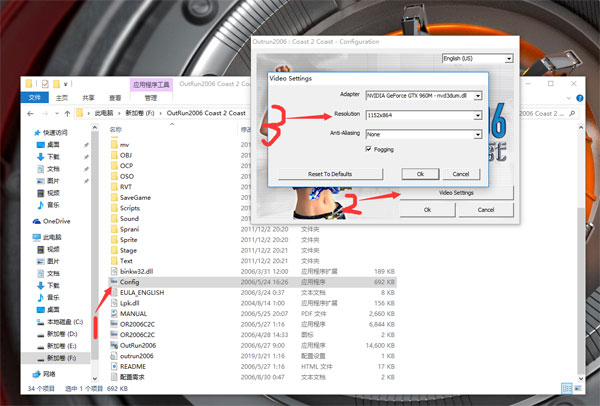Switch to the 查看 ribbon tab
This screenshot has width=600, height=406.
pos(115,98)
